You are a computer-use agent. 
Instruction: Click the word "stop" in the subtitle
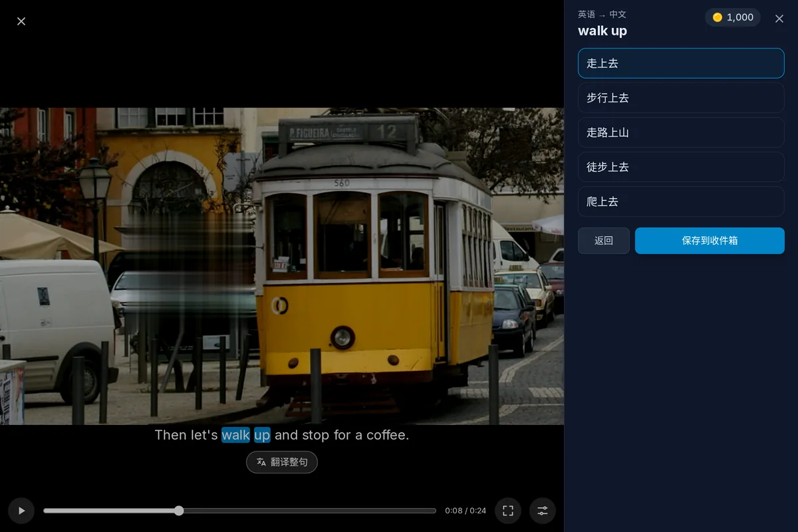(x=316, y=435)
